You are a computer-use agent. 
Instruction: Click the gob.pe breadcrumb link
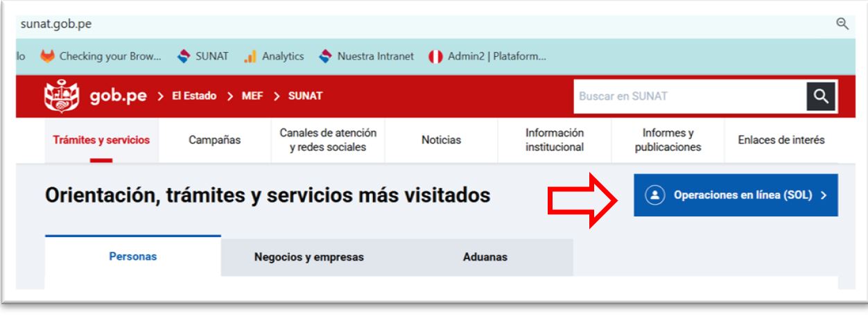point(118,96)
